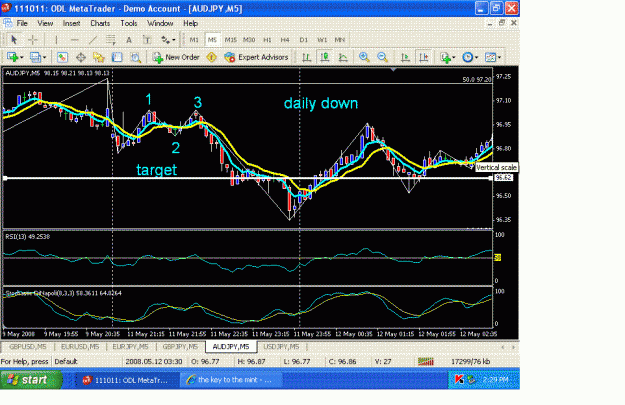Toggle Expert Advisors on or off

pos(256,57)
